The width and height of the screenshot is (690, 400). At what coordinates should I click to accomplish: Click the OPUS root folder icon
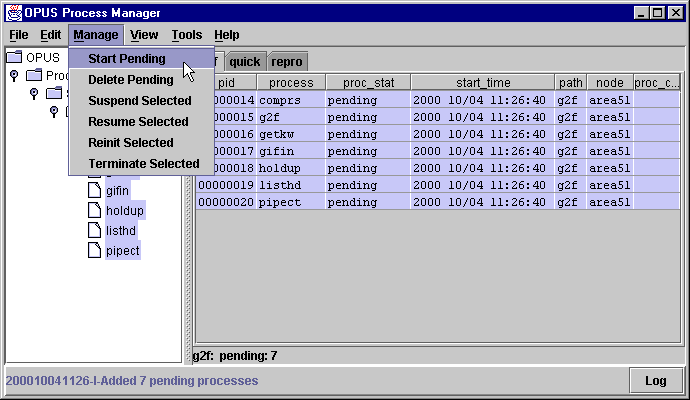click(15, 57)
